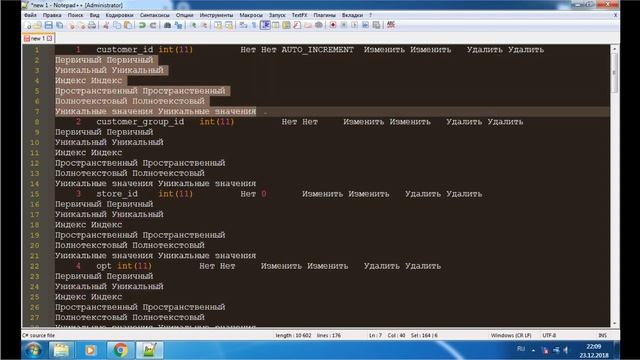Undo last action with green arrow

click(142, 25)
